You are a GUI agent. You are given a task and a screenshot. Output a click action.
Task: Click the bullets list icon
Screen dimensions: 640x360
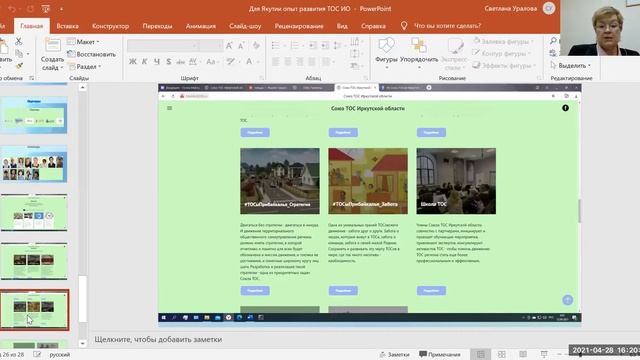(276, 45)
